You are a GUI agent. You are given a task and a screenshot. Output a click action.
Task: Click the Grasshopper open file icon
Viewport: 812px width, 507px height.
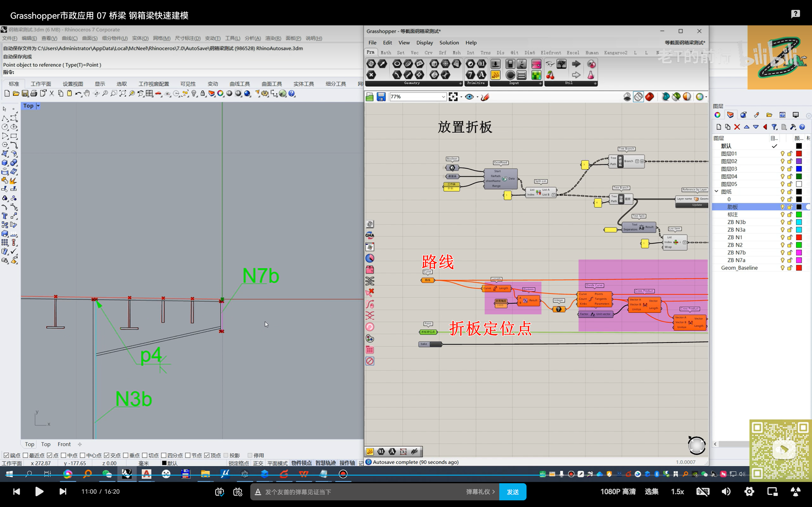tap(370, 97)
